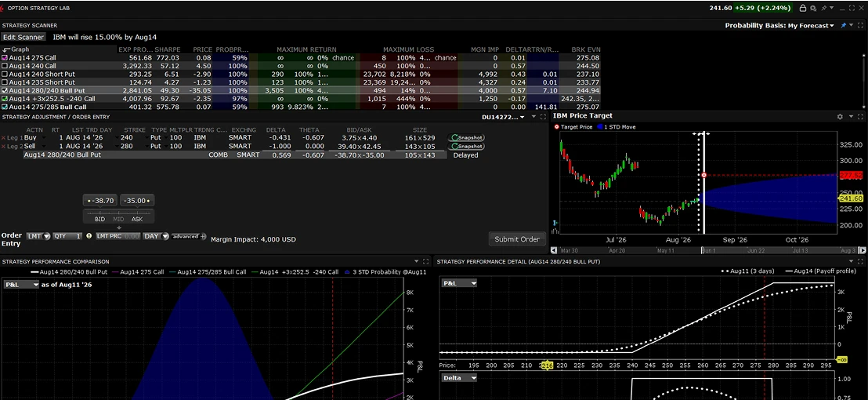Screen dimensions: 868x400
Task: Open the LMT order type dropdown
Action: [38, 236]
